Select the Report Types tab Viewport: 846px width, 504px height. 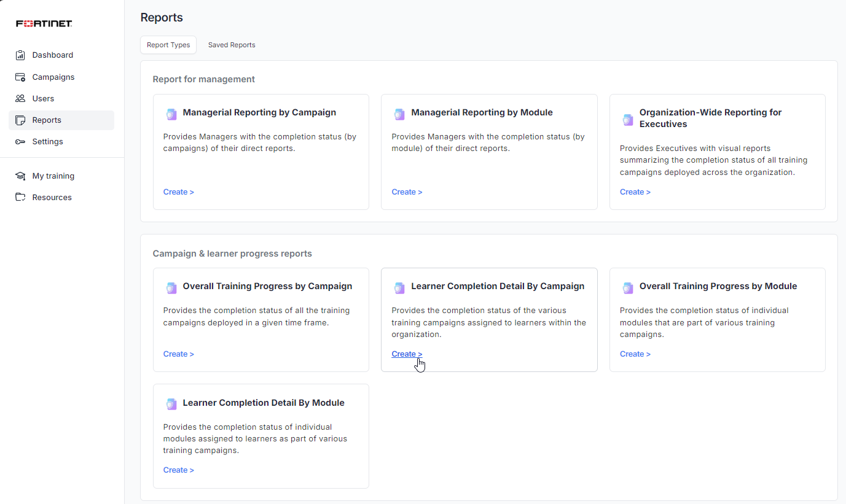(x=168, y=44)
